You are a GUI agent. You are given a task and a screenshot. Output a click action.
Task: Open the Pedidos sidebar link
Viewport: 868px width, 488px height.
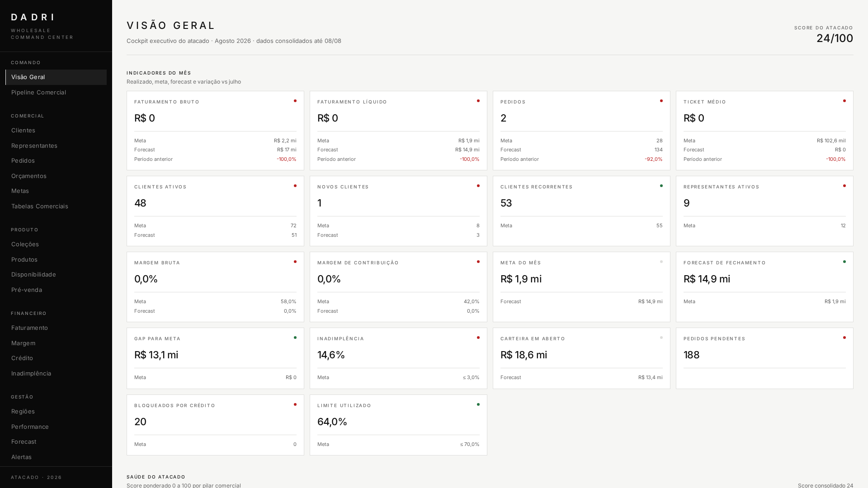pos(56,160)
